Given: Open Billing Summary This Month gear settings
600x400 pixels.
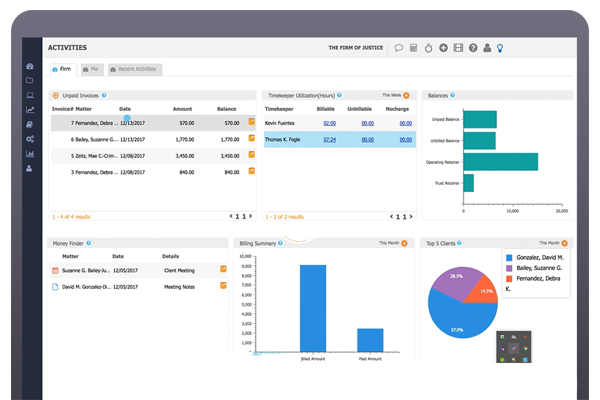Looking at the screenshot, I should pos(404,243).
